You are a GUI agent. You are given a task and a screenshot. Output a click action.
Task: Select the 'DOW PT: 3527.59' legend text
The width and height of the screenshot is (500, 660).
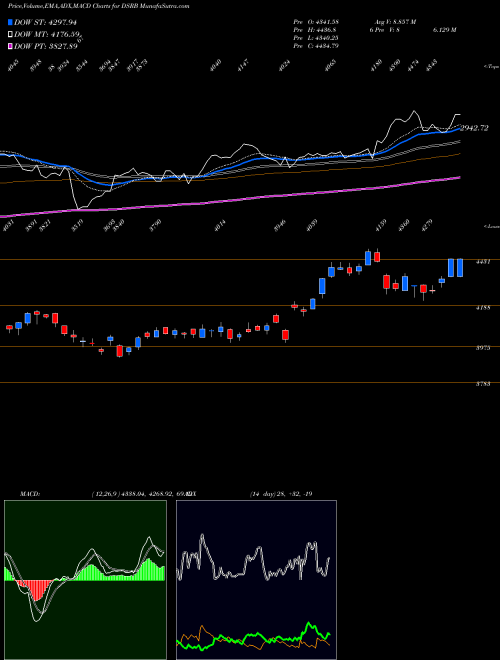[x=45, y=46]
